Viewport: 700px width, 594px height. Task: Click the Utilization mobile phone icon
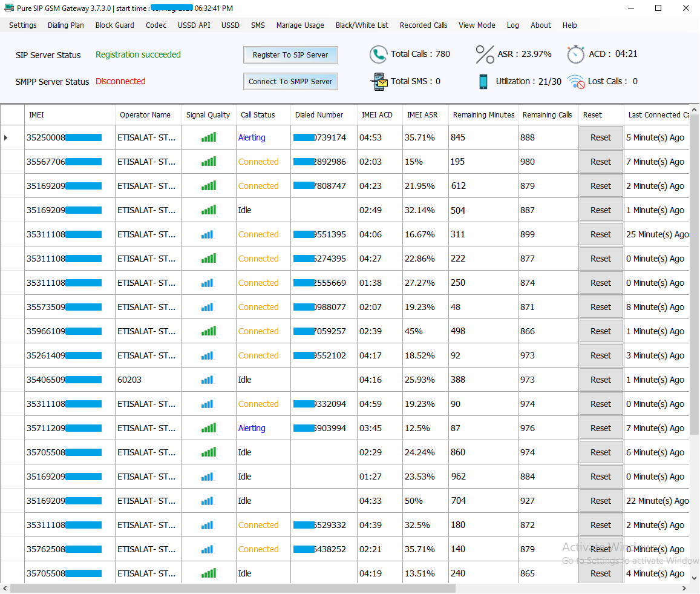pos(483,82)
